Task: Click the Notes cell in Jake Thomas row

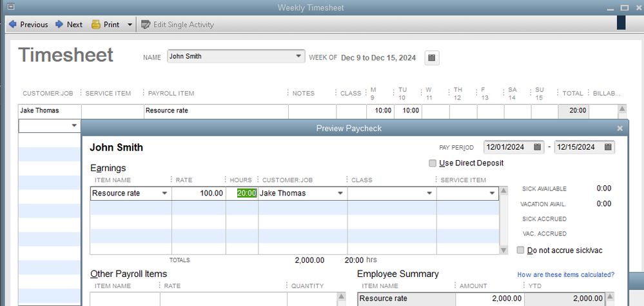Action: [312, 110]
